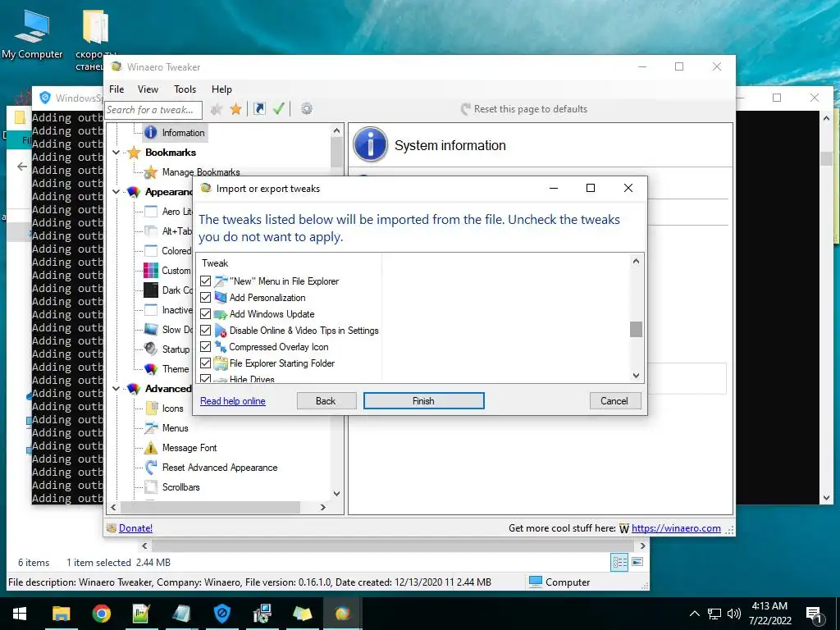Uncheck the Add Windows Update tweak

tap(206, 314)
